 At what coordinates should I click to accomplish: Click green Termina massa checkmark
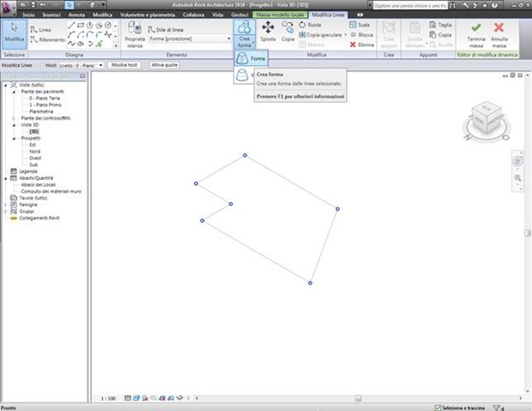tap(476, 27)
